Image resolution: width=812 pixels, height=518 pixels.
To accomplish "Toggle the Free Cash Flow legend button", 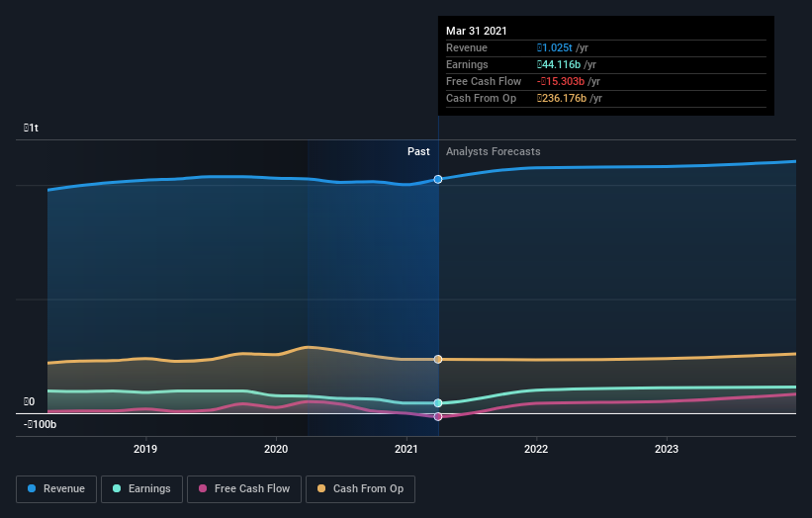I will coord(244,489).
